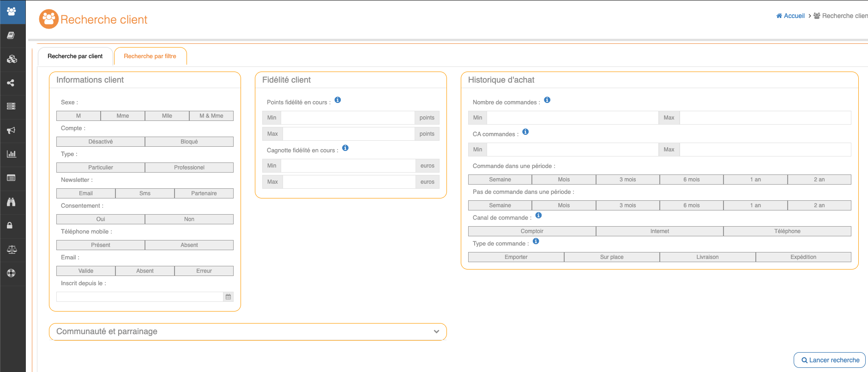The height and width of the screenshot is (372, 868).
Task: Open calendar icon for Inscrit depuis le
Action: 228,297
